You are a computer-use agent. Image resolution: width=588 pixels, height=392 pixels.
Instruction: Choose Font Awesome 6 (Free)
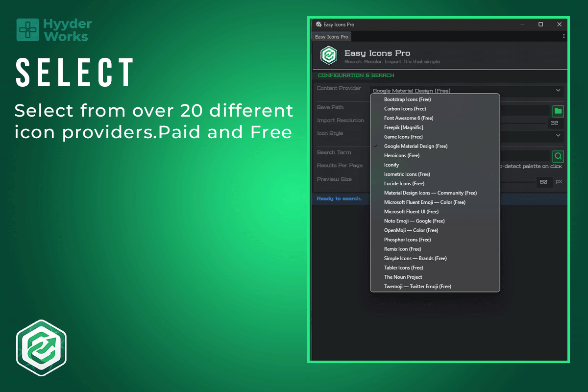435,118
